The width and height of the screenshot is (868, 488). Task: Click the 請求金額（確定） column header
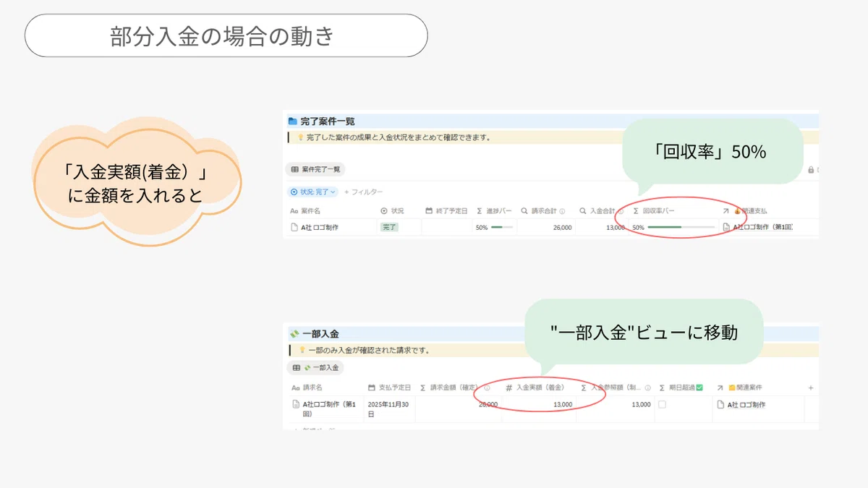pyautogui.click(x=455, y=388)
